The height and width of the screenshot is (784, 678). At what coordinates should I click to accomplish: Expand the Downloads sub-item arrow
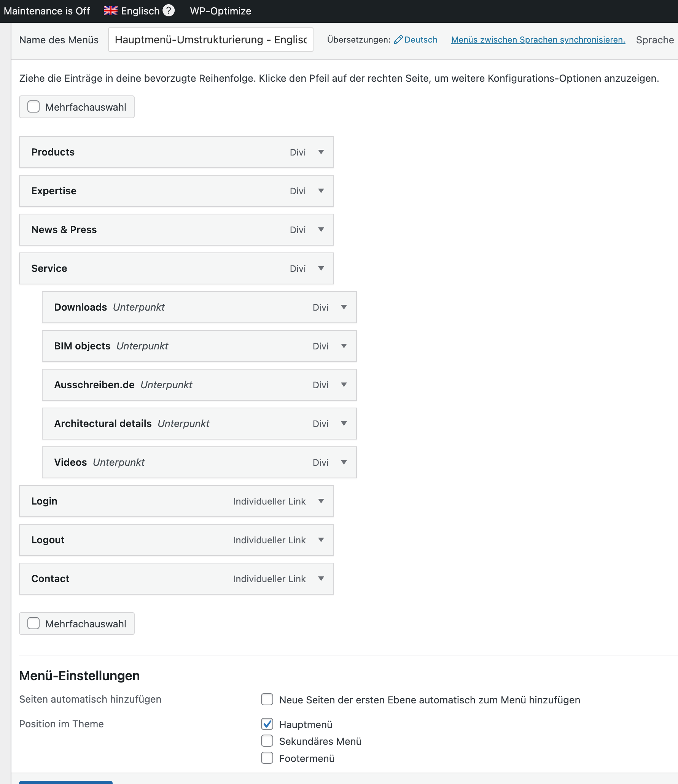pyautogui.click(x=344, y=307)
